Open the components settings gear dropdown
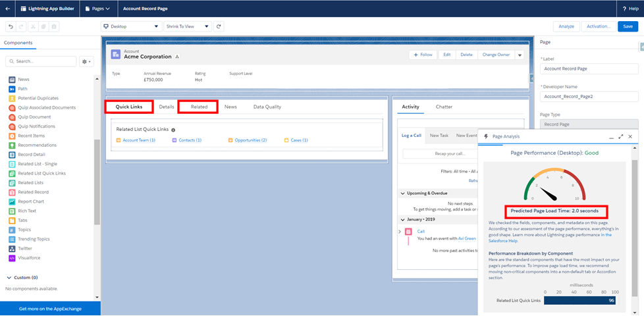 [87, 62]
